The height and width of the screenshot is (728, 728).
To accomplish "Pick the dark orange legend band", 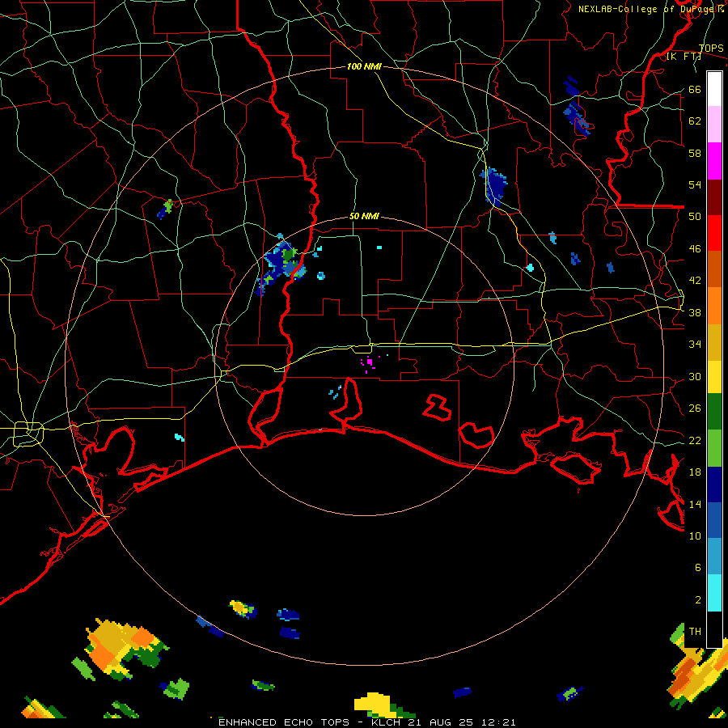I will coord(714,269).
